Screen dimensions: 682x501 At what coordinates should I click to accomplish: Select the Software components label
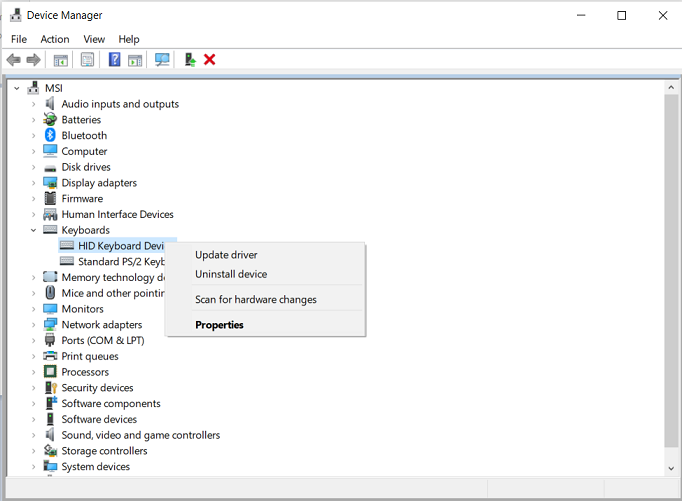click(x=111, y=404)
